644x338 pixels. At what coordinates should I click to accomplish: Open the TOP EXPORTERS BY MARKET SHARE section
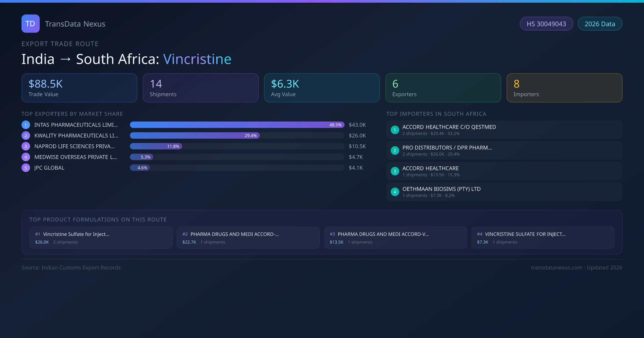pyautogui.click(x=72, y=114)
